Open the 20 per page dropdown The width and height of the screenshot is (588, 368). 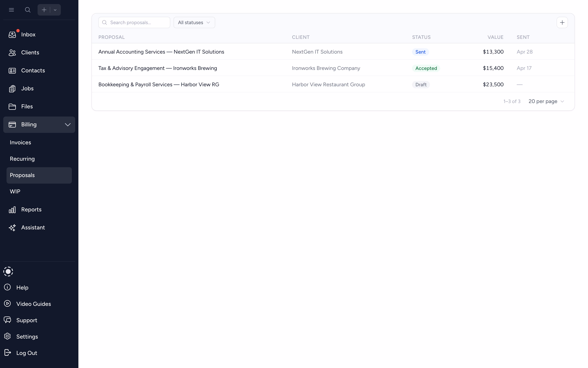click(546, 101)
